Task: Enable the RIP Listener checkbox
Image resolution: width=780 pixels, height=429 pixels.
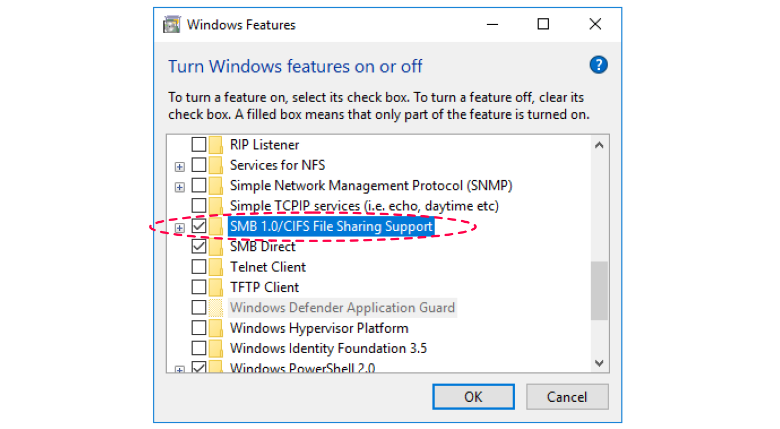Action: coord(199,145)
